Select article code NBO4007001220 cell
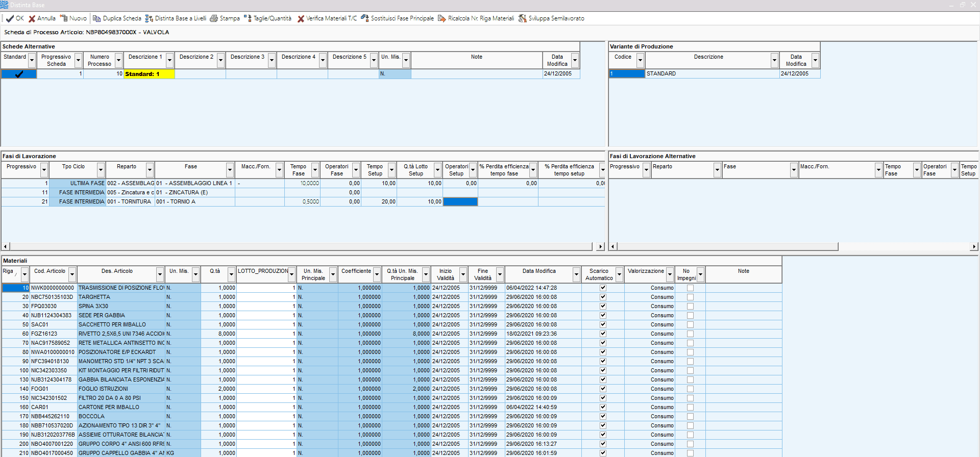Screen dimensions: 980x457 click(53, 444)
